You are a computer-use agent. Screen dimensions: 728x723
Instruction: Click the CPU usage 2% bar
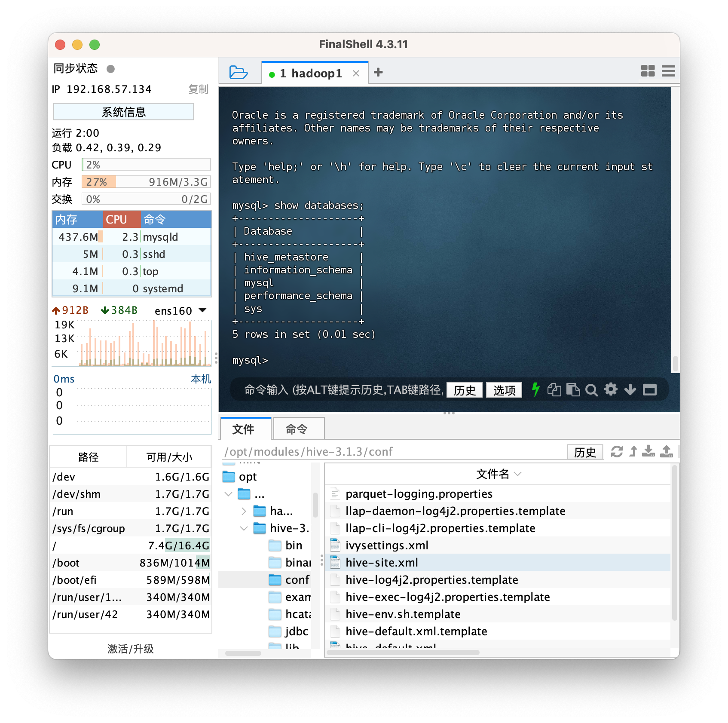coord(146,165)
